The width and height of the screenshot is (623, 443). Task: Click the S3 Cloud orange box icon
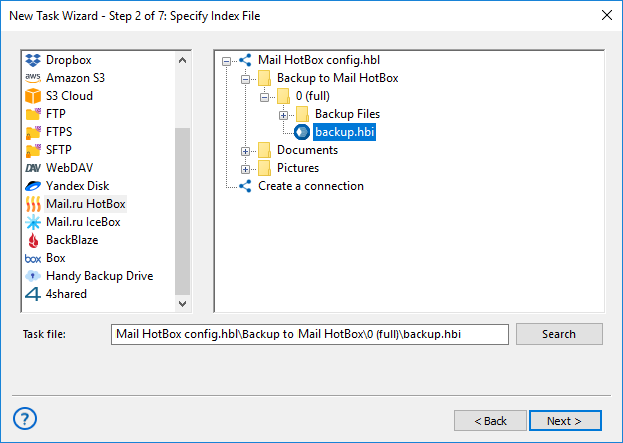33,96
